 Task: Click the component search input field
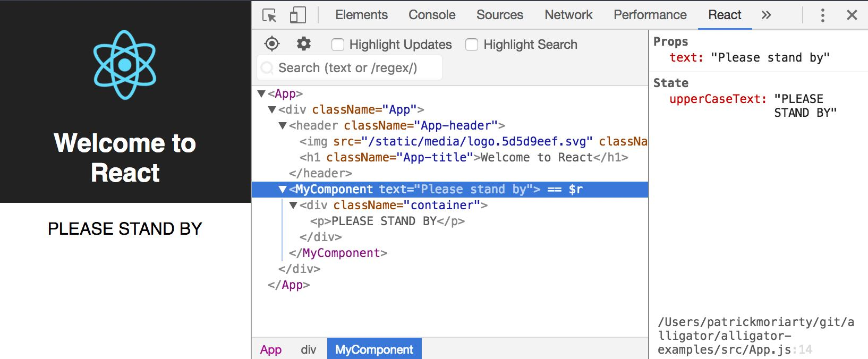[x=350, y=68]
